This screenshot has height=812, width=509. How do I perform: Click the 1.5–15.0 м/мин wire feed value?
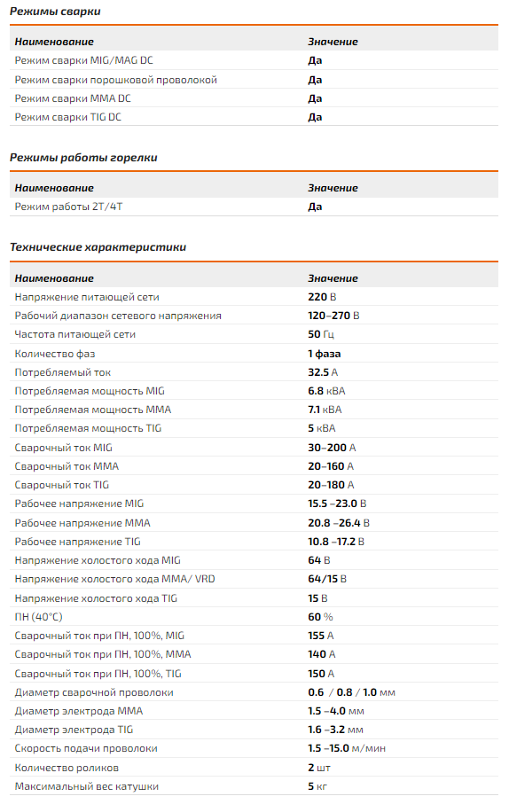tap(347, 748)
